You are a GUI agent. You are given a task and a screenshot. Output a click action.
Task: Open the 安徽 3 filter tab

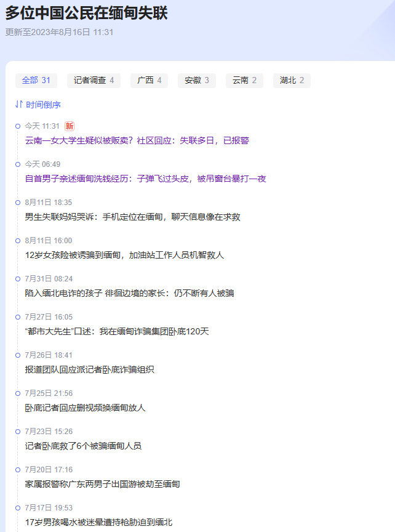pos(197,81)
